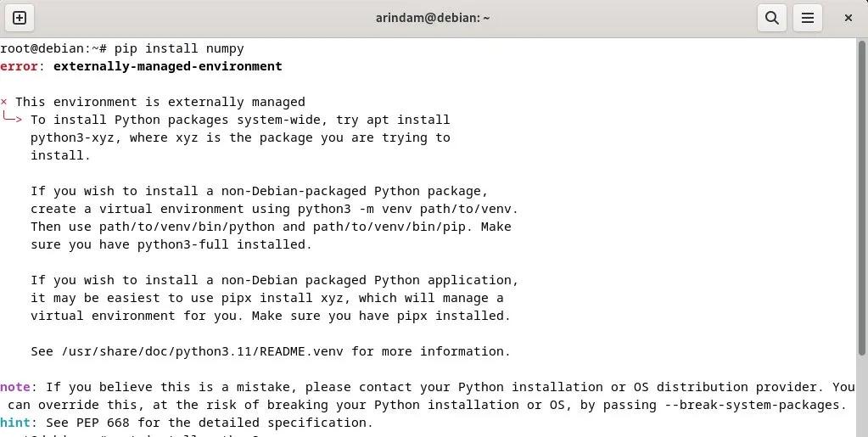Click the 'externally-managed-environment' text
This screenshot has height=437, width=868.
[167, 66]
